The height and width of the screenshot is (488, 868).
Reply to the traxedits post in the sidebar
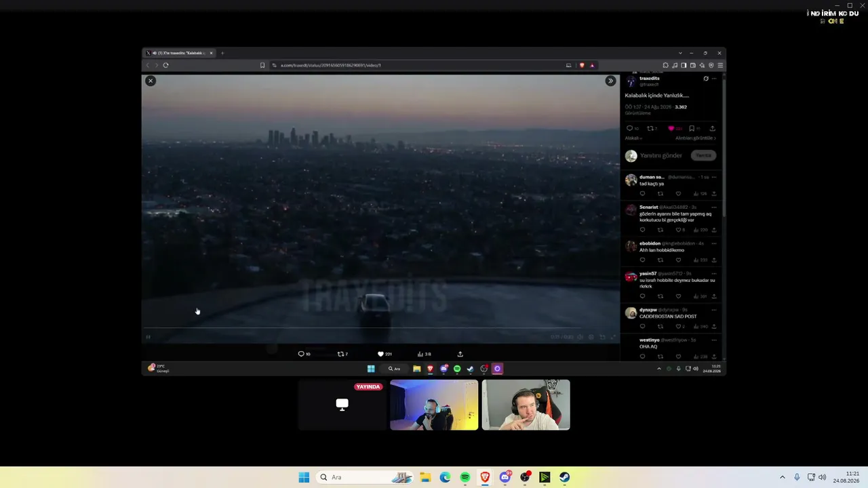click(629, 128)
